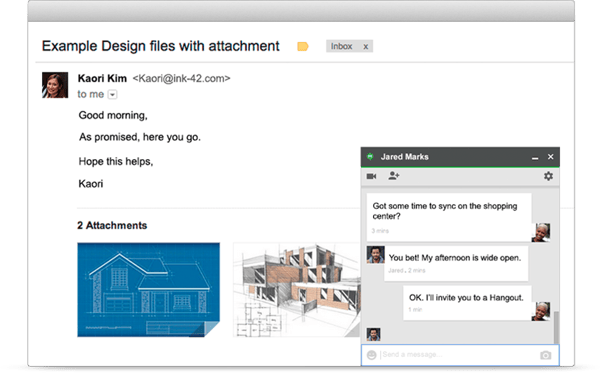Minimize the Jared Marks chat window
This screenshot has height=373, width=600.
pyautogui.click(x=535, y=158)
